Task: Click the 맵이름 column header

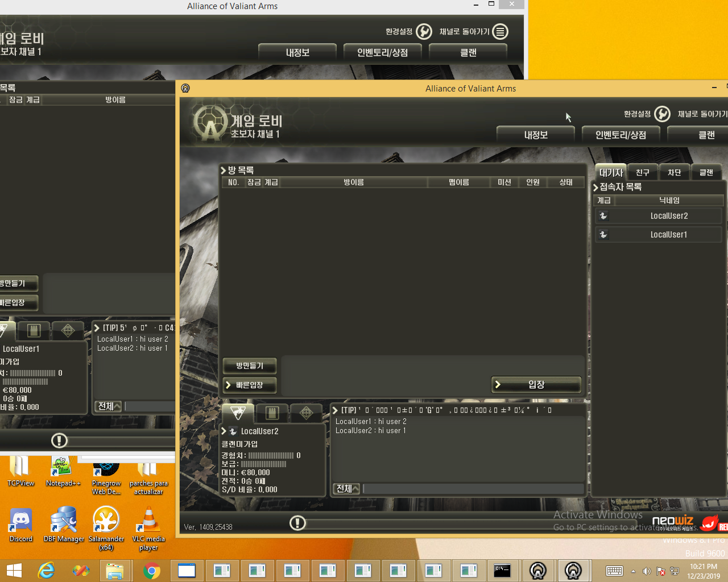Action: point(459,182)
